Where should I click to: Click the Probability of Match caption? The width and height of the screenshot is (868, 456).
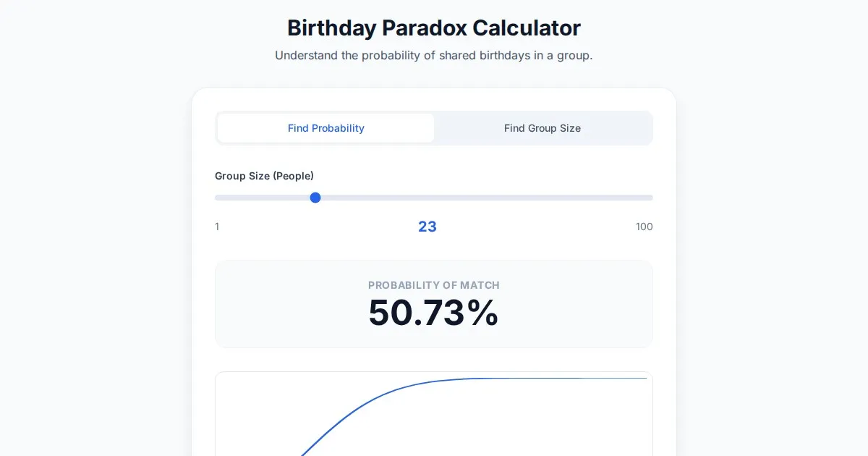point(434,285)
